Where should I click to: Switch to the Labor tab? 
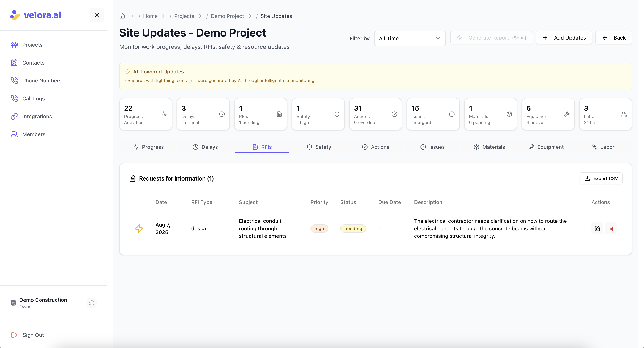(x=603, y=147)
